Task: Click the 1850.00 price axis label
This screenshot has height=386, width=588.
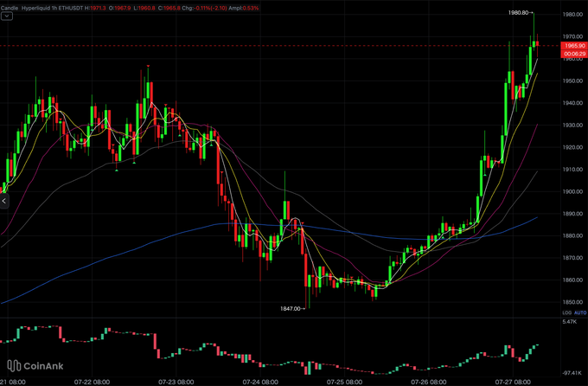Action: [x=572, y=302]
